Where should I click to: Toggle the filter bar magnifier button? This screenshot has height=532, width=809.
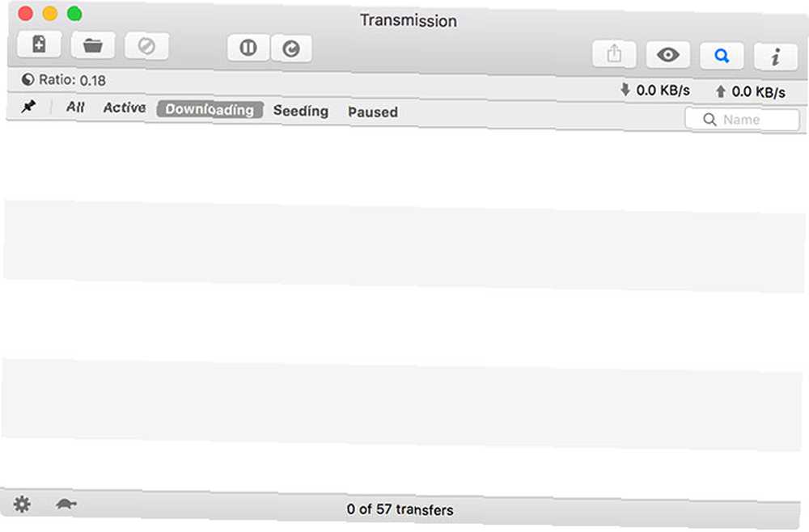(722, 56)
